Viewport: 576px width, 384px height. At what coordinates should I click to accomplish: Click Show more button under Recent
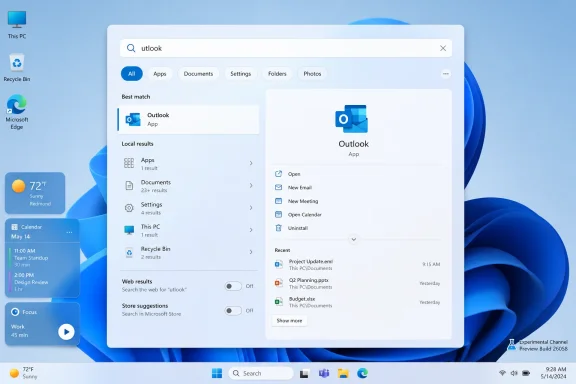[289, 321]
